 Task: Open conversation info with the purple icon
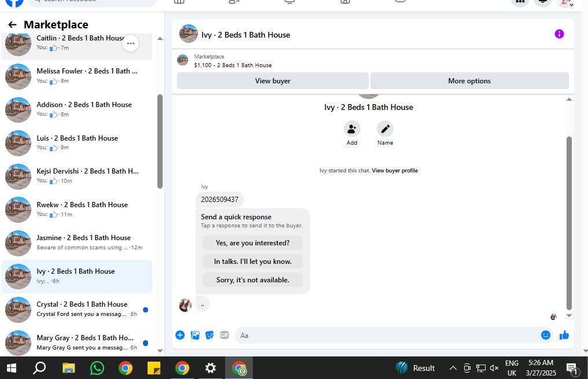tap(559, 34)
